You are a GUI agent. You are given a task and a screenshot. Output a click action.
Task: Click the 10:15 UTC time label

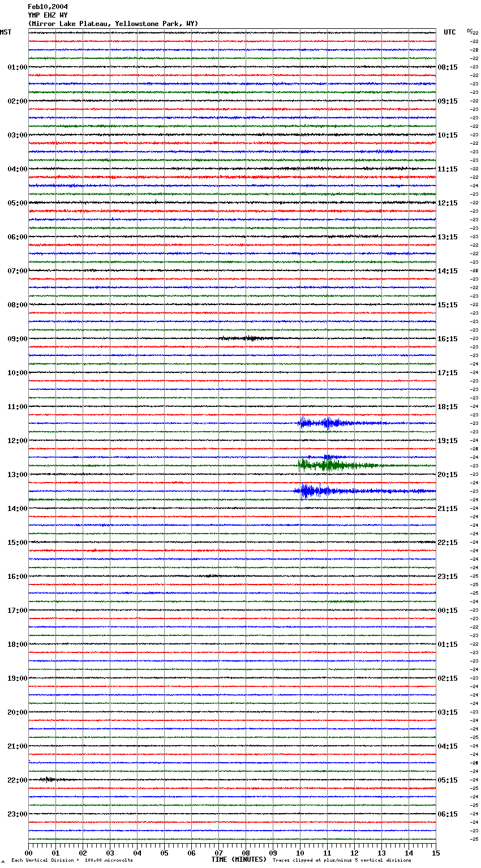click(x=448, y=135)
